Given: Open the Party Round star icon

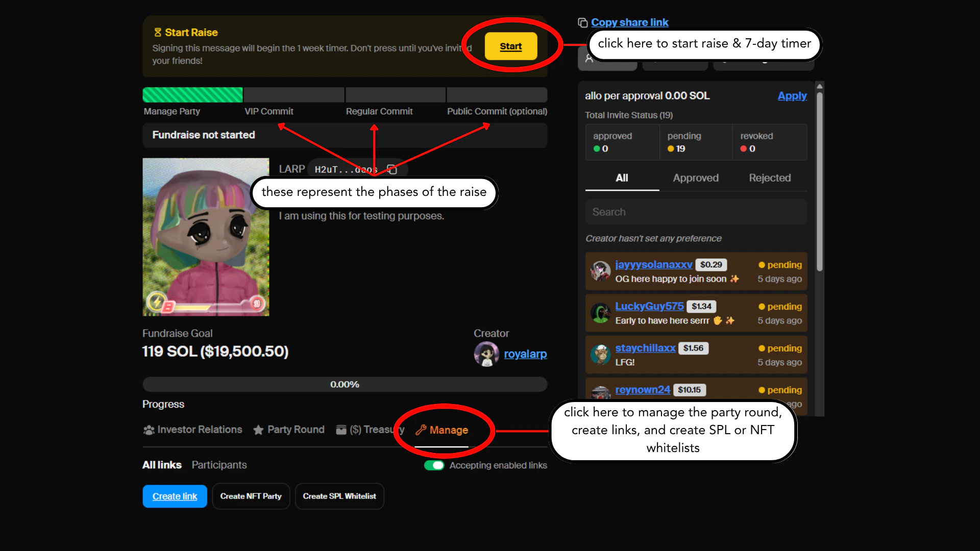Looking at the screenshot, I should pyautogui.click(x=258, y=430).
